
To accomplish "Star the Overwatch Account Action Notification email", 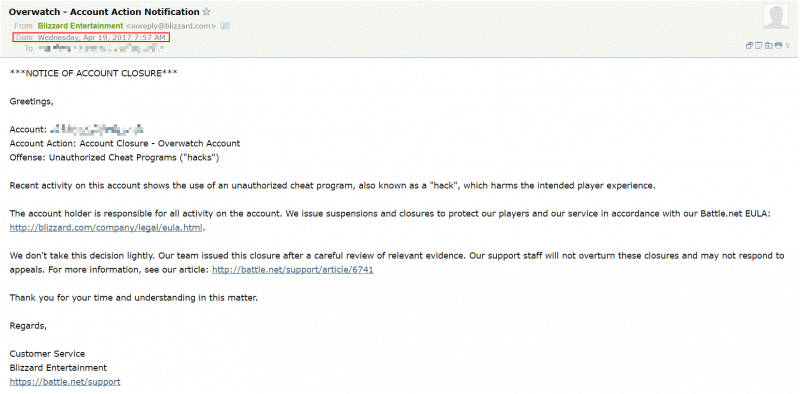I will point(206,11).
